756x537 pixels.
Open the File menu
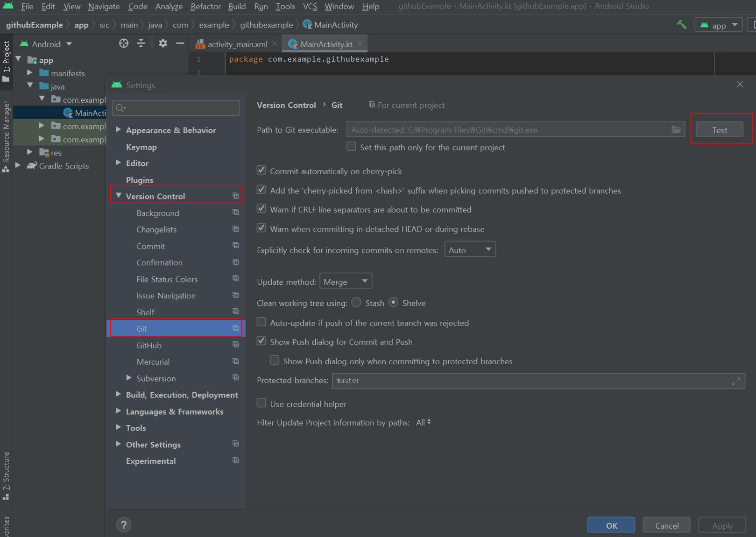click(27, 7)
